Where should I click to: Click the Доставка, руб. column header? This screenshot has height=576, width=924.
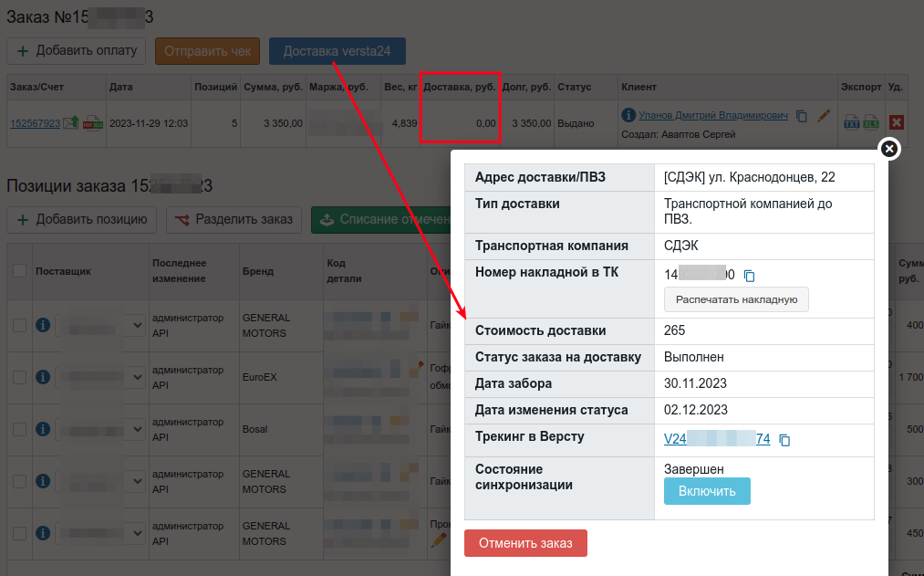click(x=460, y=87)
